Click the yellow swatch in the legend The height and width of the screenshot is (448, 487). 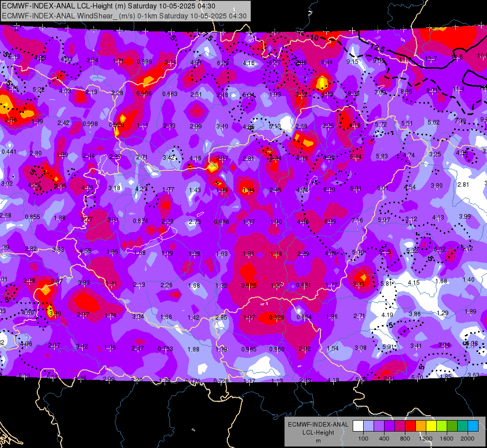click(x=431, y=426)
